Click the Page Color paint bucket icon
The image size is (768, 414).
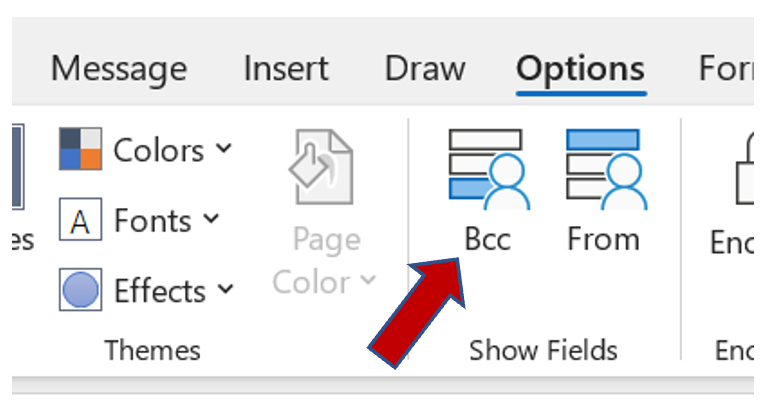click(x=320, y=168)
